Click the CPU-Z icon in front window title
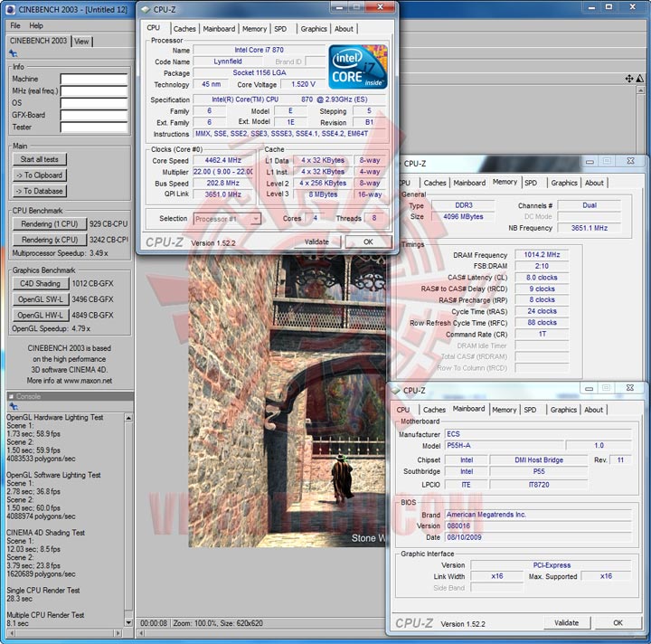 click(146, 9)
